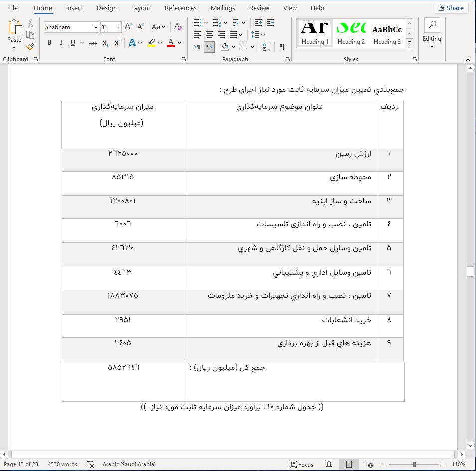
Task: Switch to right-to-left text direction
Action: [209, 47]
